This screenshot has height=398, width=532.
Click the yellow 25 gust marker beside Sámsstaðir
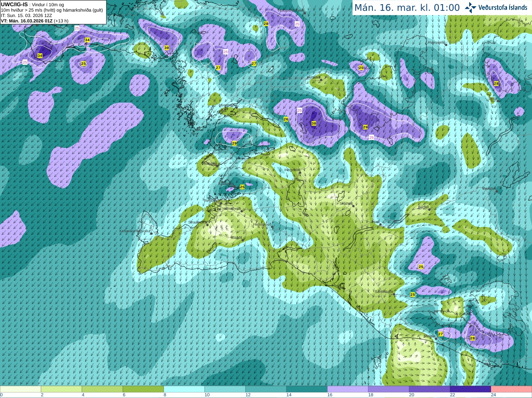pyautogui.click(x=413, y=295)
